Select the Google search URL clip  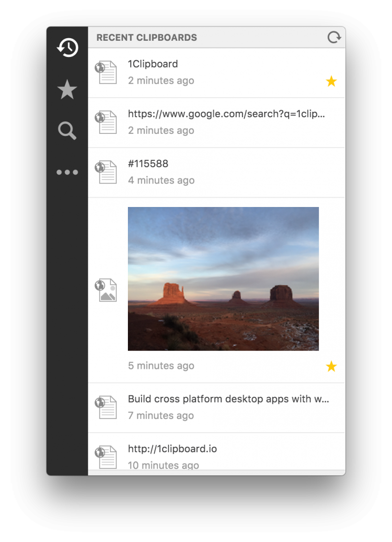[x=226, y=114]
